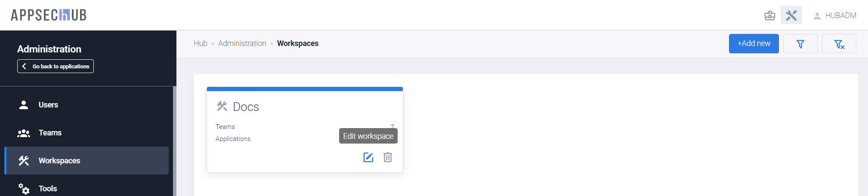Click the edit workspace pencil icon
Viewport: 868px width, 196px height.
point(368,157)
